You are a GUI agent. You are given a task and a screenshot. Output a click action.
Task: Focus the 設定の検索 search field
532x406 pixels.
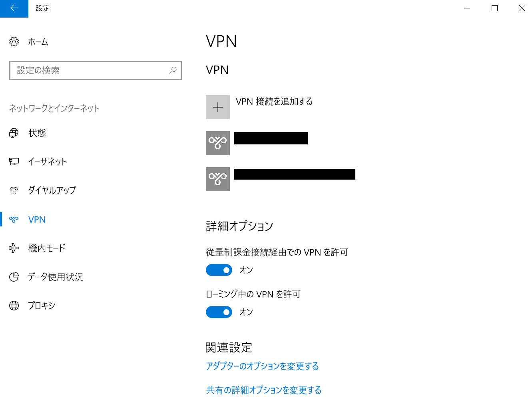pyautogui.click(x=96, y=70)
